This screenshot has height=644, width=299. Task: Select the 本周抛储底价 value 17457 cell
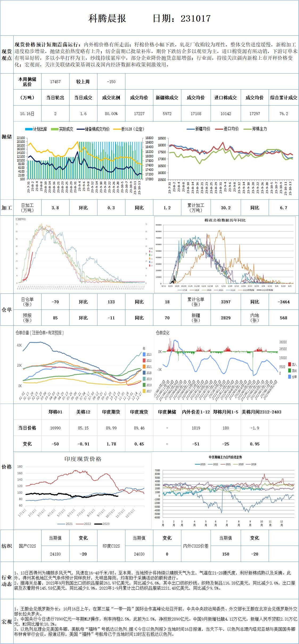click(x=55, y=82)
